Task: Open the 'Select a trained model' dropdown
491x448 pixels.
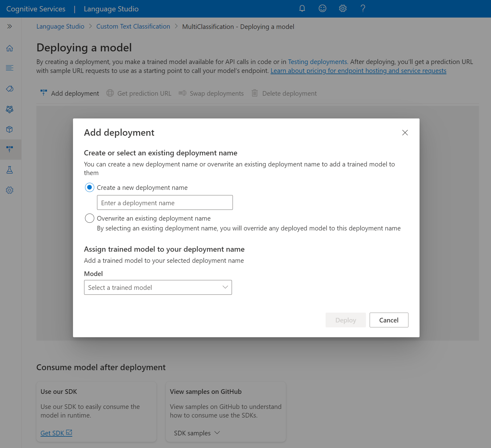Action: pos(158,287)
